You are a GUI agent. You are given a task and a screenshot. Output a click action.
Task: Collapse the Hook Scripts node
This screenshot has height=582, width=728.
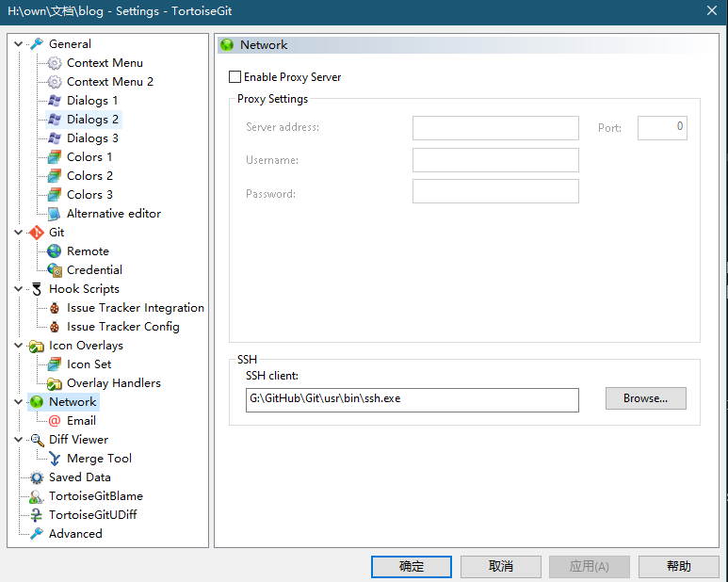[19, 289]
